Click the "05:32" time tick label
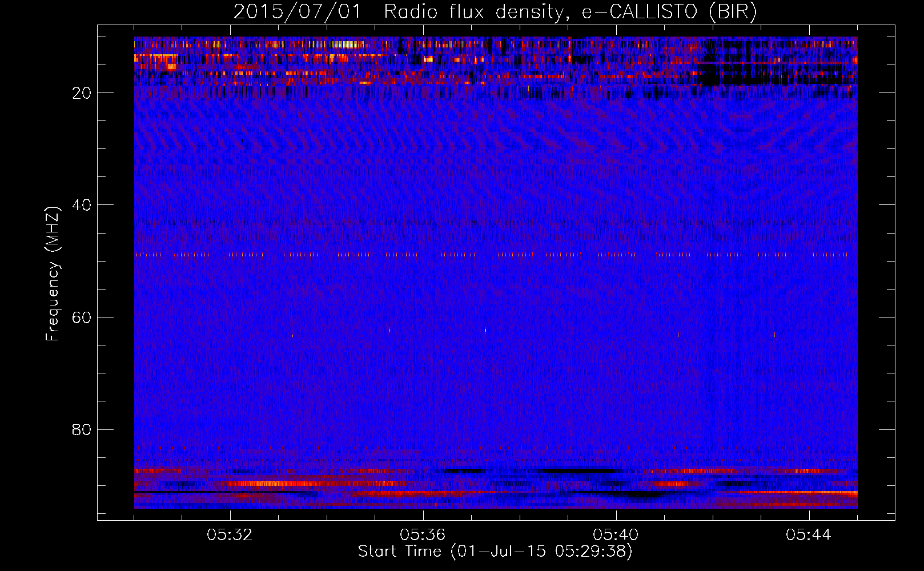 [230, 535]
